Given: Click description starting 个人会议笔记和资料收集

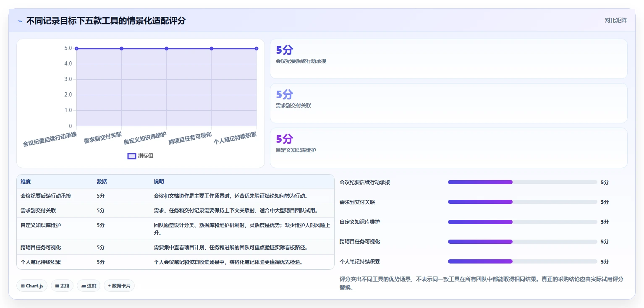Looking at the screenshot, I should pos(228,262).
